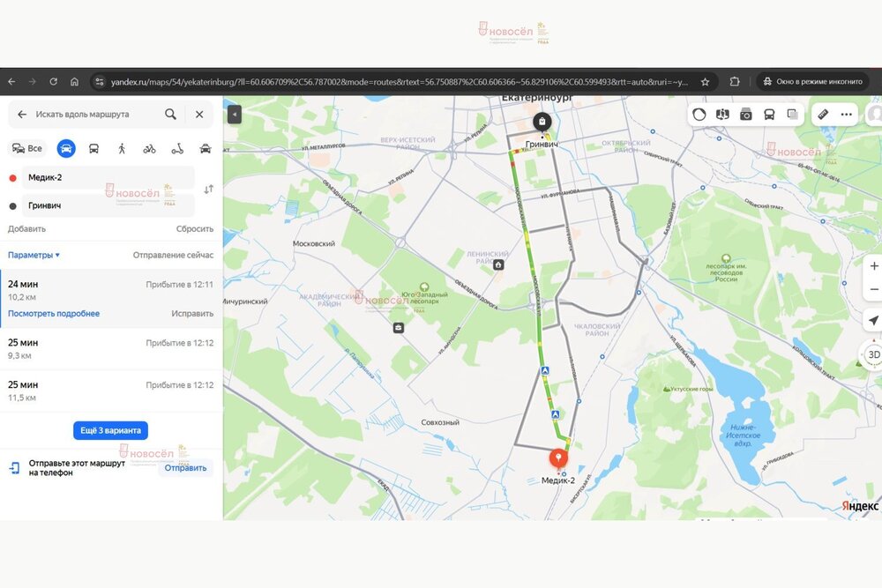
Task: Click 'Добавить' to add a waypoint
Action: pyautogui.click(x=26, y=229)
